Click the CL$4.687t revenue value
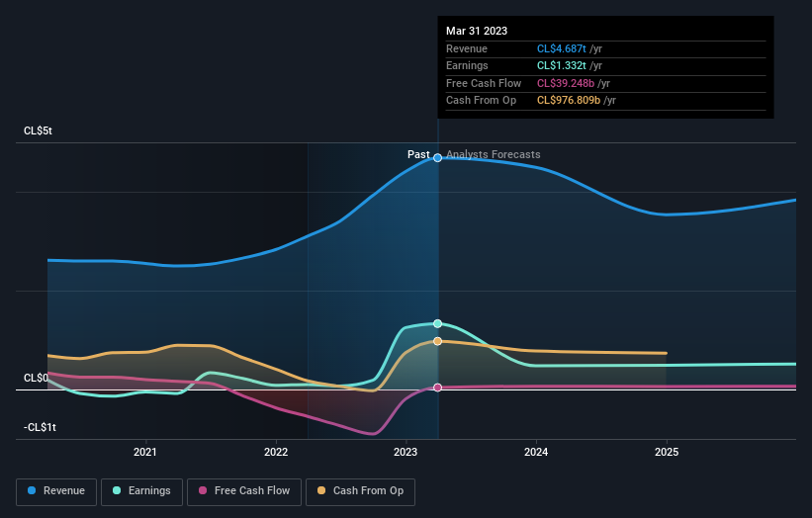The image size is (812, 518). (562, 48)
